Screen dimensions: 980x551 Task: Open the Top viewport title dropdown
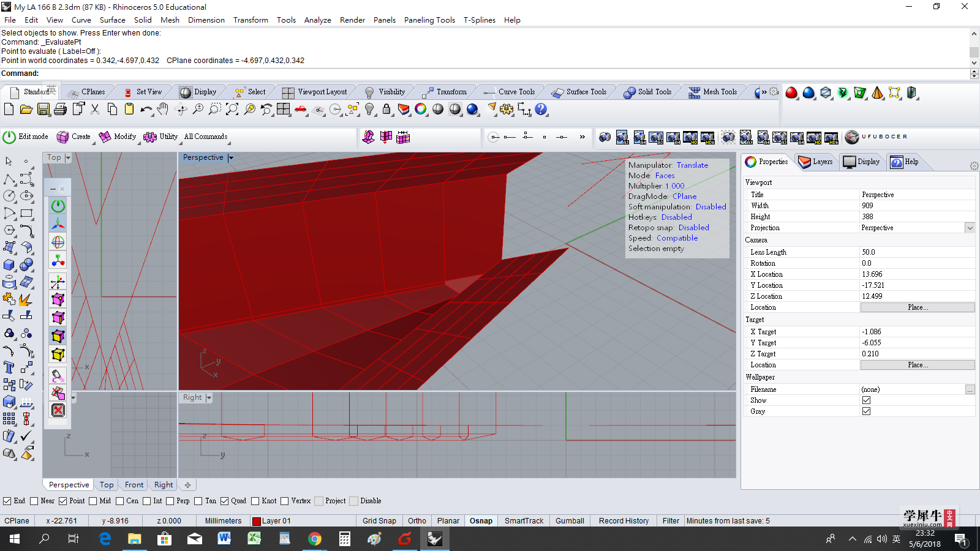[x=68, y=158]
